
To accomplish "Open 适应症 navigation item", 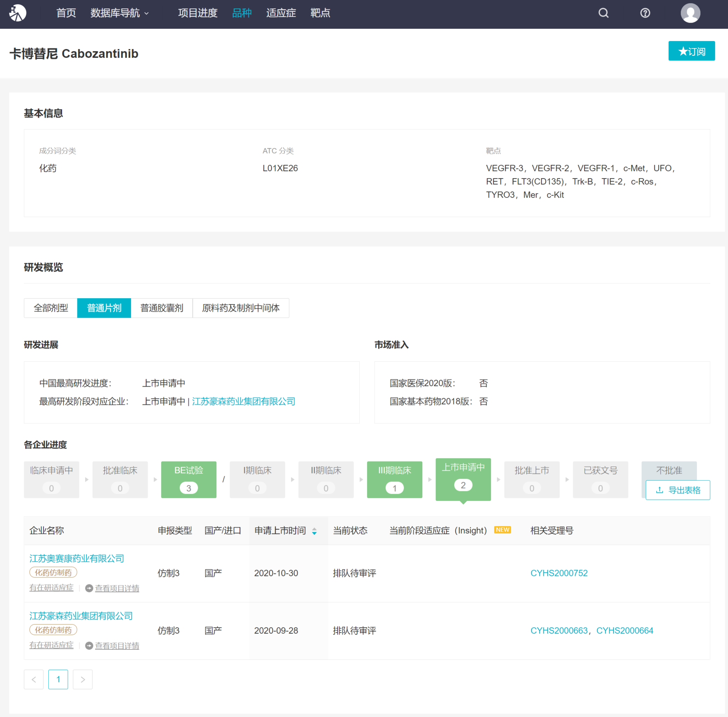I will click(281, 13).
